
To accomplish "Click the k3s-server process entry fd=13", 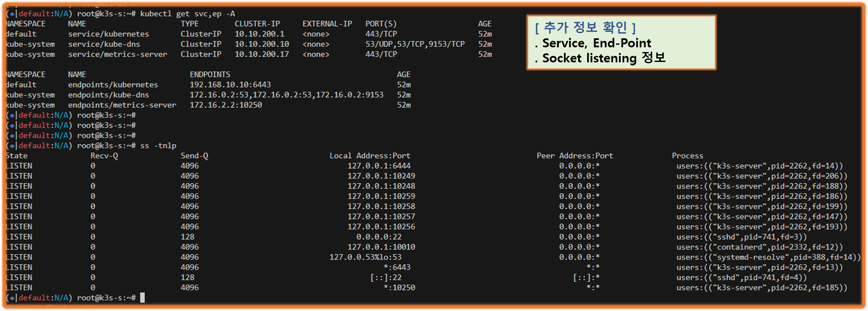I will (x=760, y=268).
